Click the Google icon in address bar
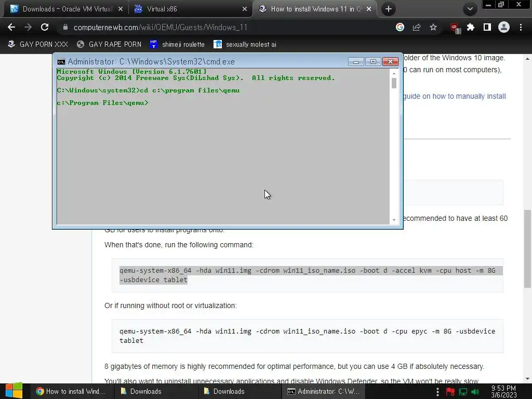The width and height of the screenshot is (532, 399). [400, 27]
